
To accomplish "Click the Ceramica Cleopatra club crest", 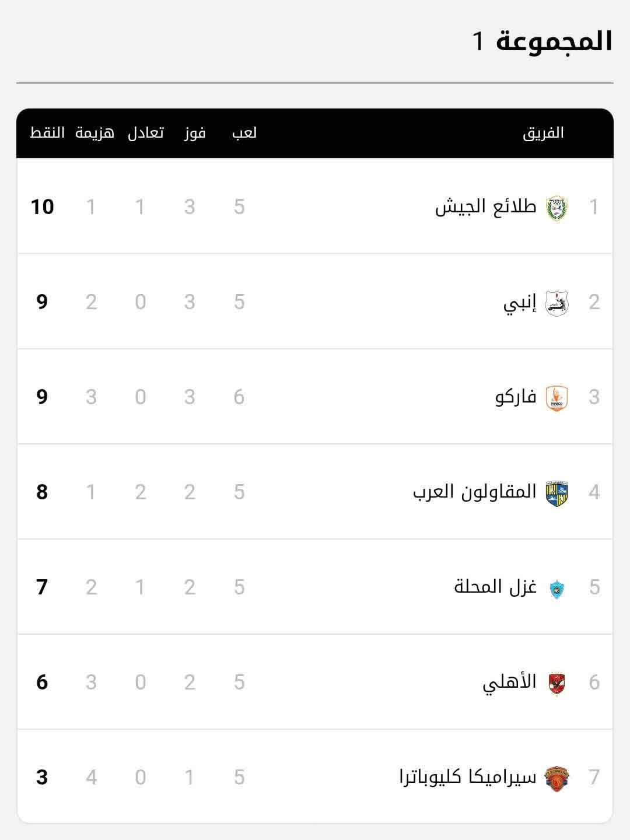I will tap(556, 778).
